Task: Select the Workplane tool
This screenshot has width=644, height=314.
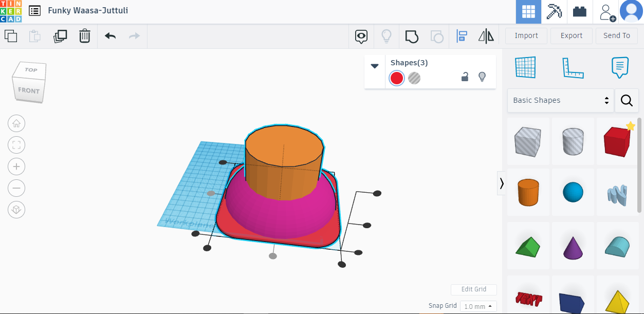Action: [x=525, y=67]
